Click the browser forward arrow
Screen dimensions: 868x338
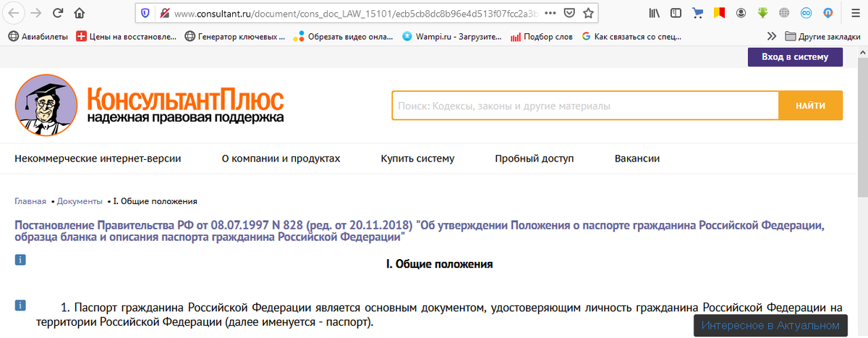36,12
